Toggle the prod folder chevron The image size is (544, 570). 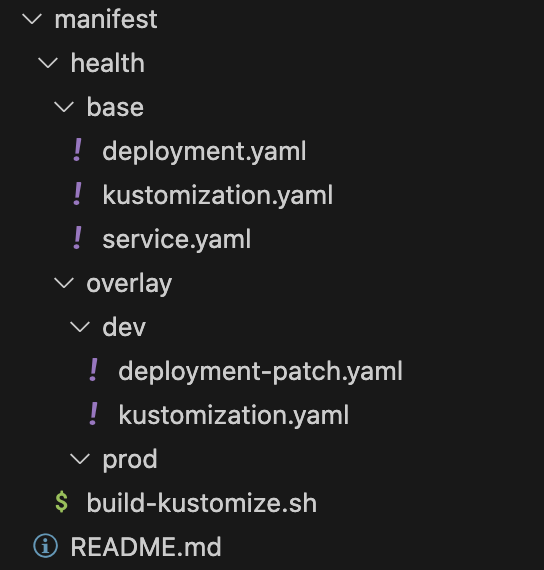pyautogui.click(x=80, y=459)
